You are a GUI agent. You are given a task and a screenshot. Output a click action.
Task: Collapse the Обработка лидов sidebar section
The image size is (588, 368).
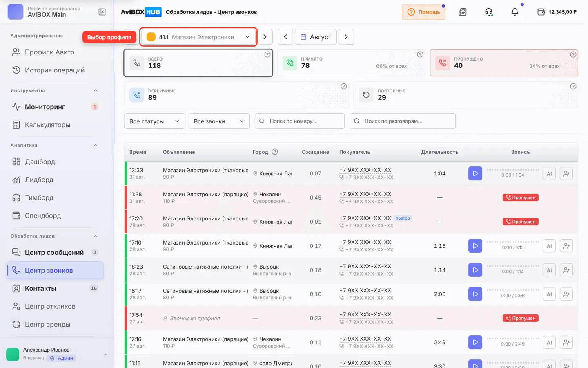tap(96, 236)
